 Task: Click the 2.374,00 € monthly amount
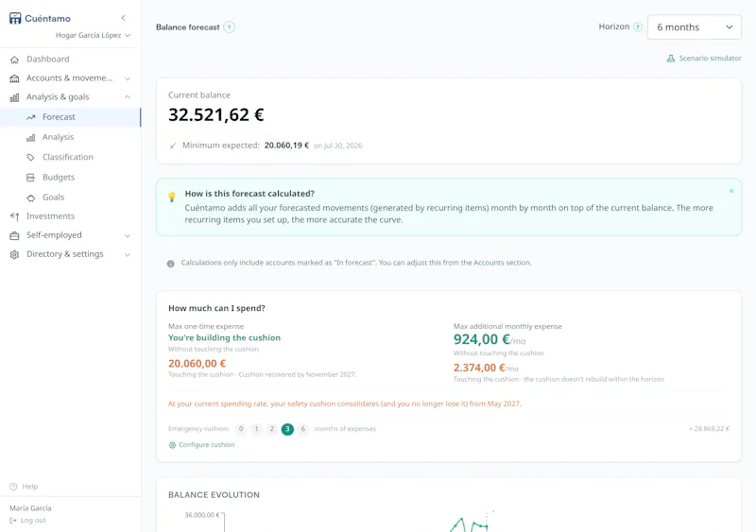479,368
